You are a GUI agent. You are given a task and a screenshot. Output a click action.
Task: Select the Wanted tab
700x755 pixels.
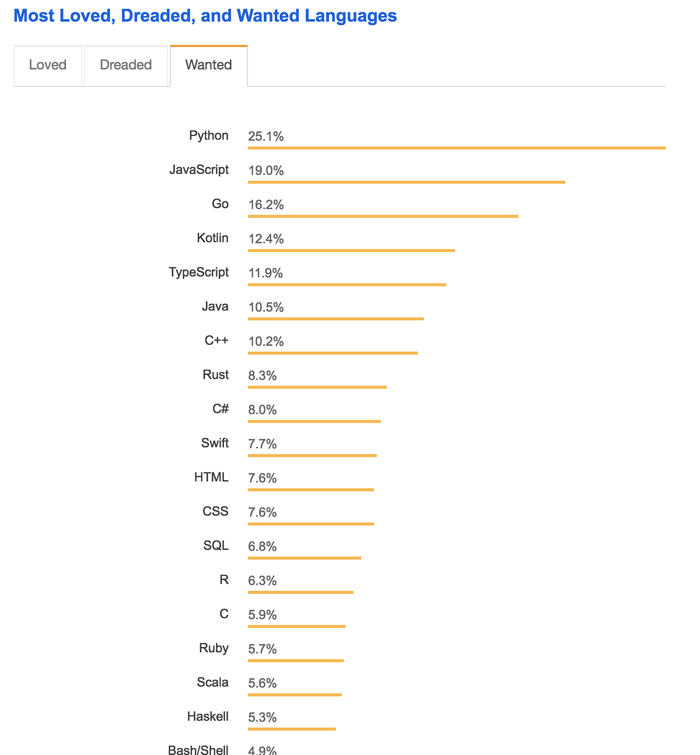[x=208, y=65]
